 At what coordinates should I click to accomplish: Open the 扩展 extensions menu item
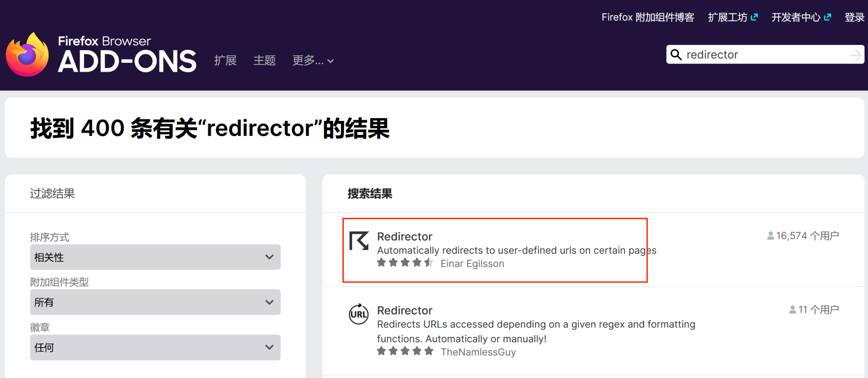(225, 60)
